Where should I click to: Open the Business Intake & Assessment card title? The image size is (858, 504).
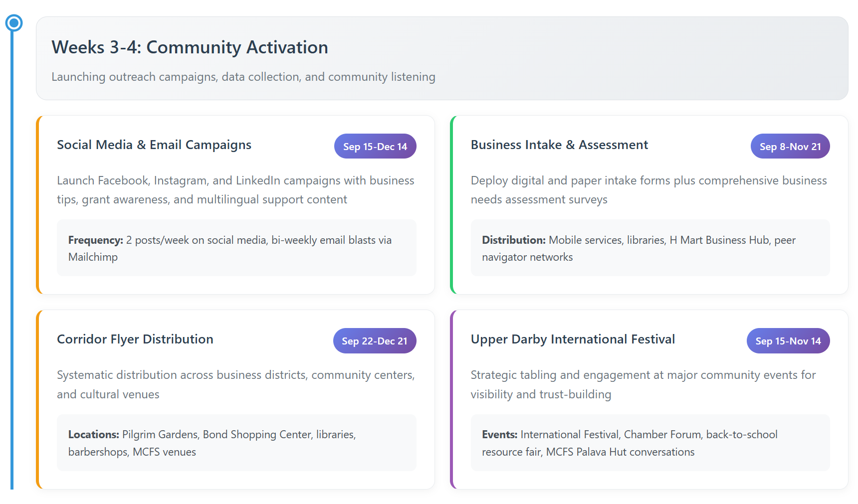559,145
